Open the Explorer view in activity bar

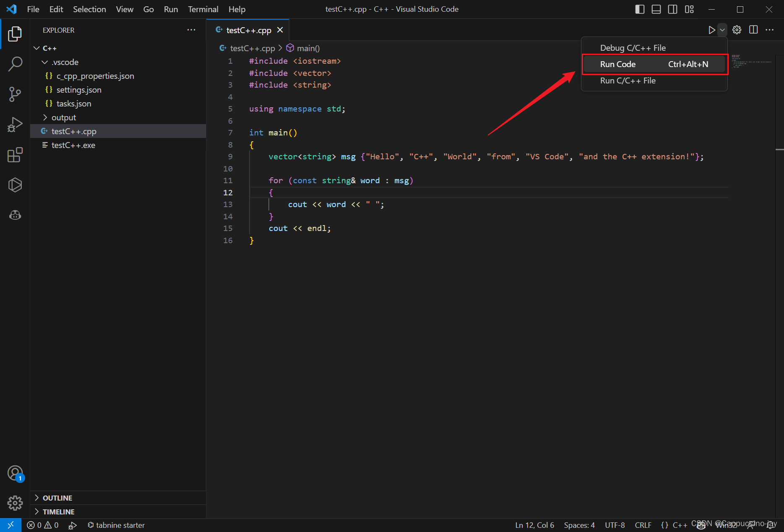(15, 34)
